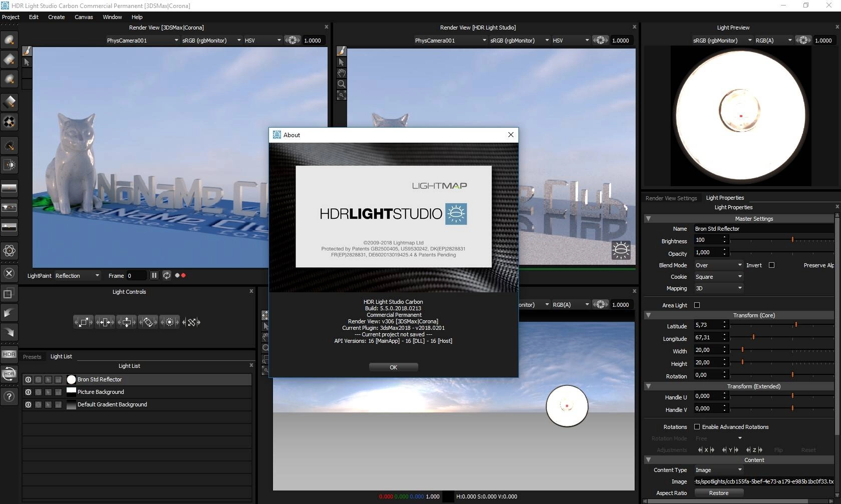The height and width of the screenshot is (504, 841).
Task: Open the Cookie Square dropdown
Action: (x=718, y=277)
